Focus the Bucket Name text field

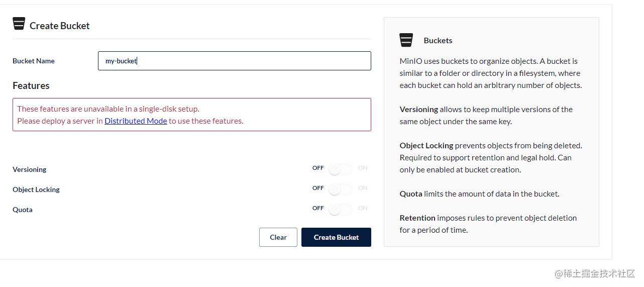[x=234, y=61]
